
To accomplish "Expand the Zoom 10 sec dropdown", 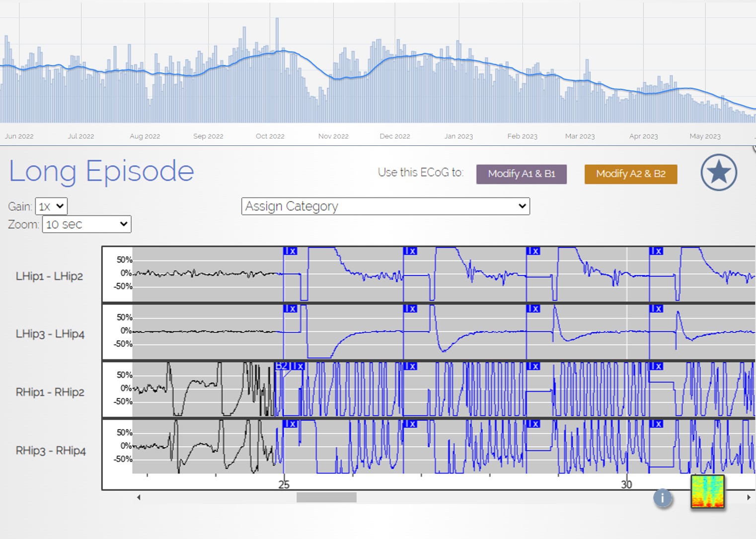I will tap(86, 224).
